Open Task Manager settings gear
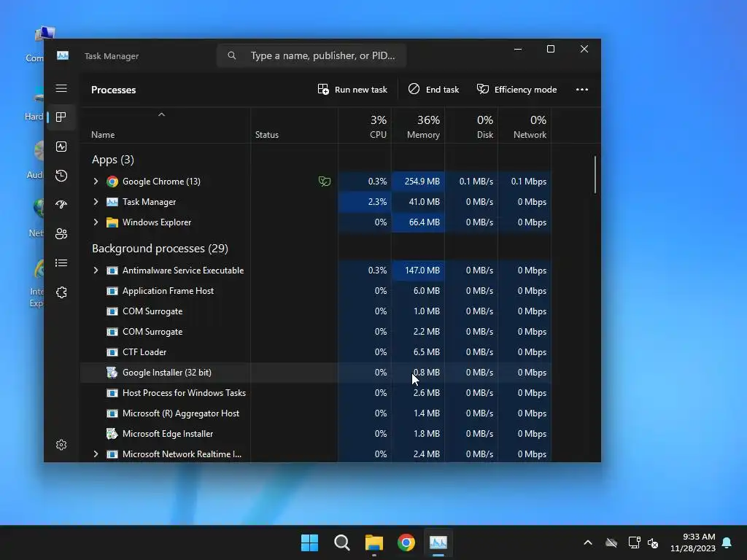747x560 pixels. 61,445
